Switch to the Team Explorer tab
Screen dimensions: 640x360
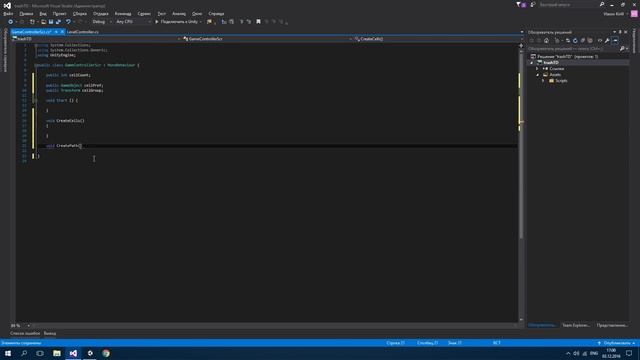pos(576,325)
